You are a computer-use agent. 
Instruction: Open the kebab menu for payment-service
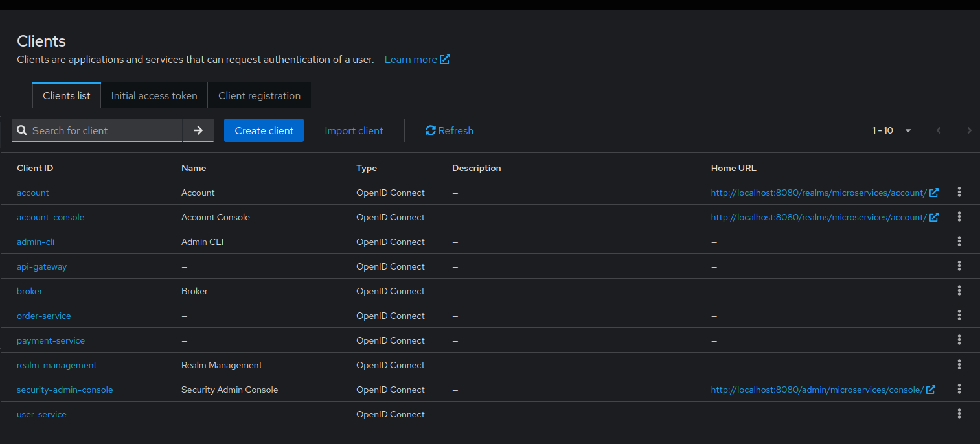click(959, 340)
